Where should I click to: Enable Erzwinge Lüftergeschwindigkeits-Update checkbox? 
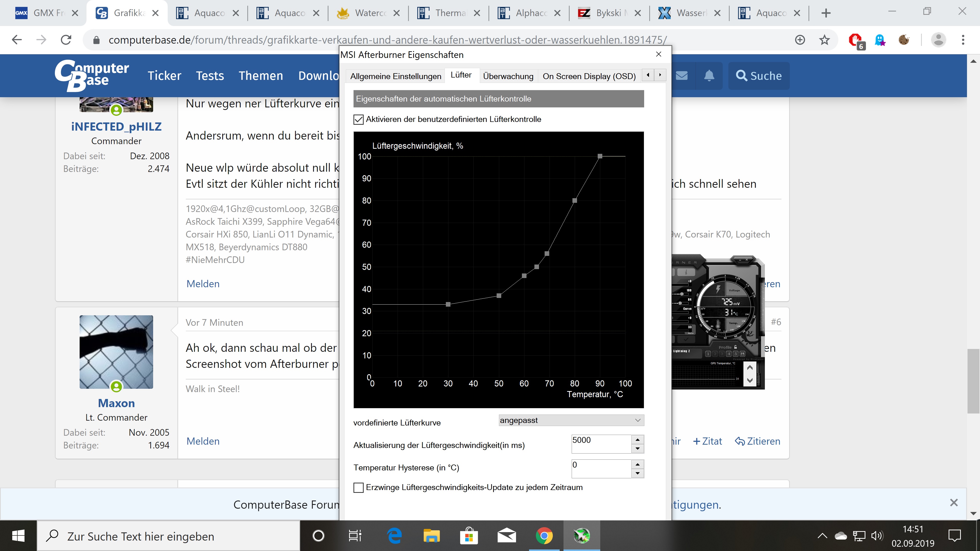tap(358, 487)
